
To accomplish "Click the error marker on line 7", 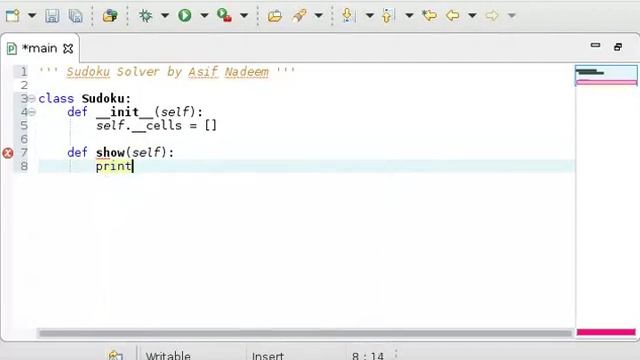I will (8, 153).
